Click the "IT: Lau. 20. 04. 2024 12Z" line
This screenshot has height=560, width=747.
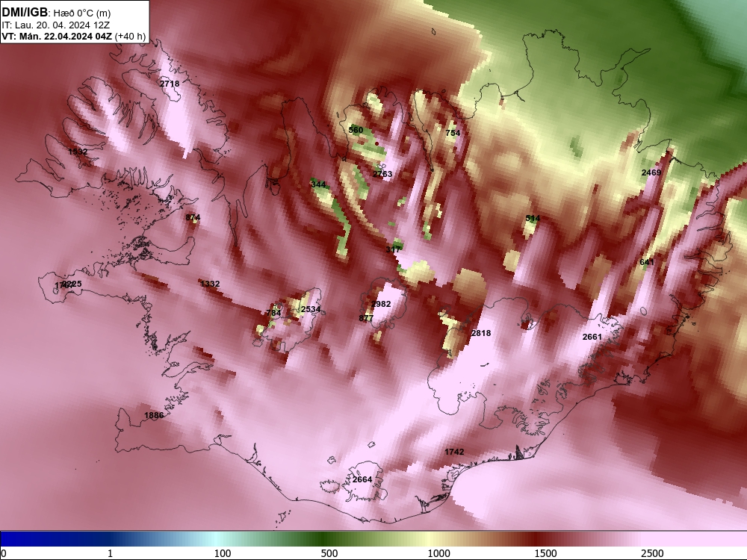tap(55, 25)
